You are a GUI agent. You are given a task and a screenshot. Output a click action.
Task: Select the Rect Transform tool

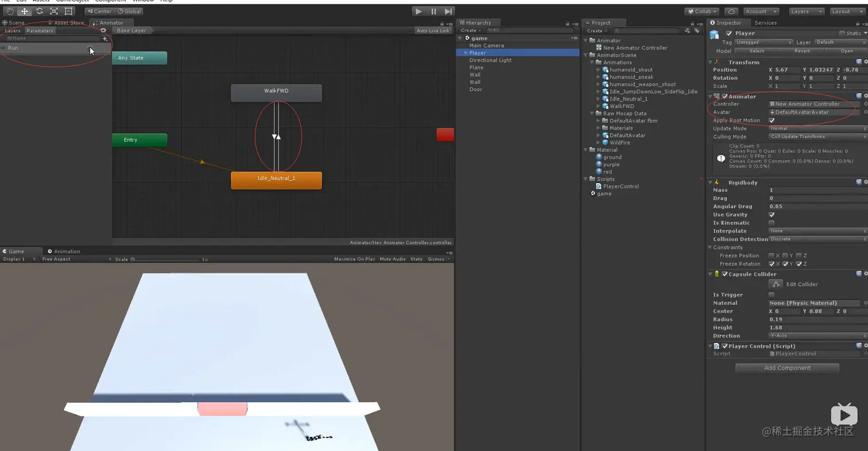point(68,11)
